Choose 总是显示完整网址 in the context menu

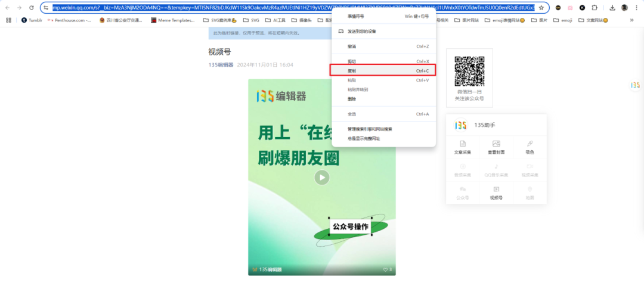[383, 139]
